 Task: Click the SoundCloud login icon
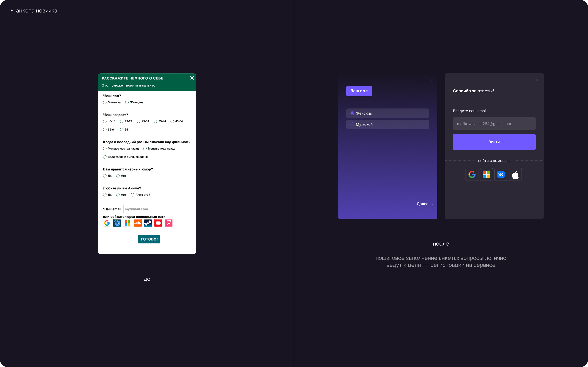tap(137, 223)
